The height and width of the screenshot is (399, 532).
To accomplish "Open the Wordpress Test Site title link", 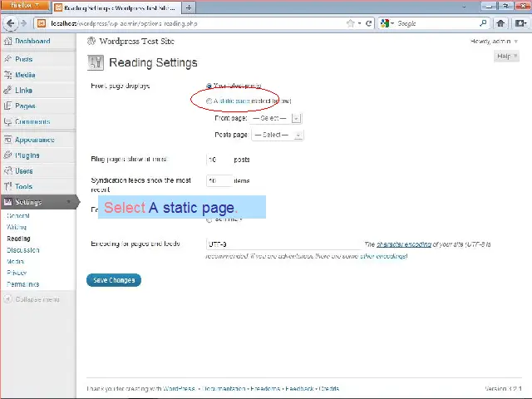I will coord(136,41).
